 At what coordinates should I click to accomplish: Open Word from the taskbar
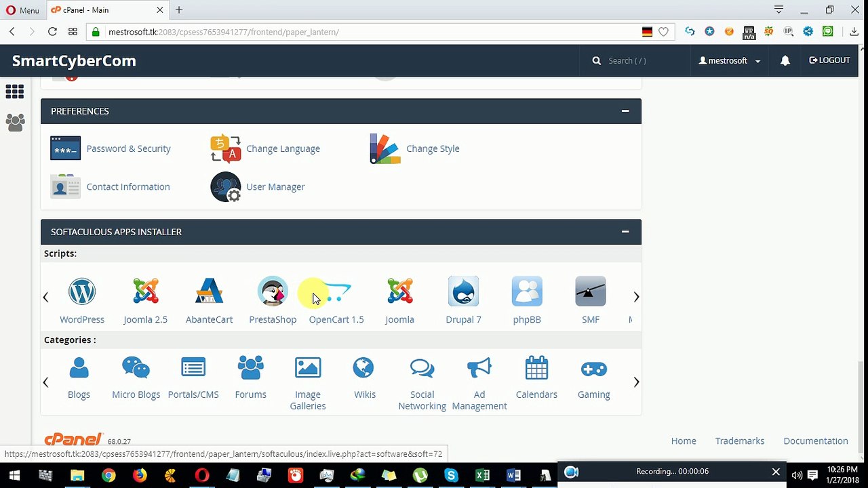coord(513,475)
